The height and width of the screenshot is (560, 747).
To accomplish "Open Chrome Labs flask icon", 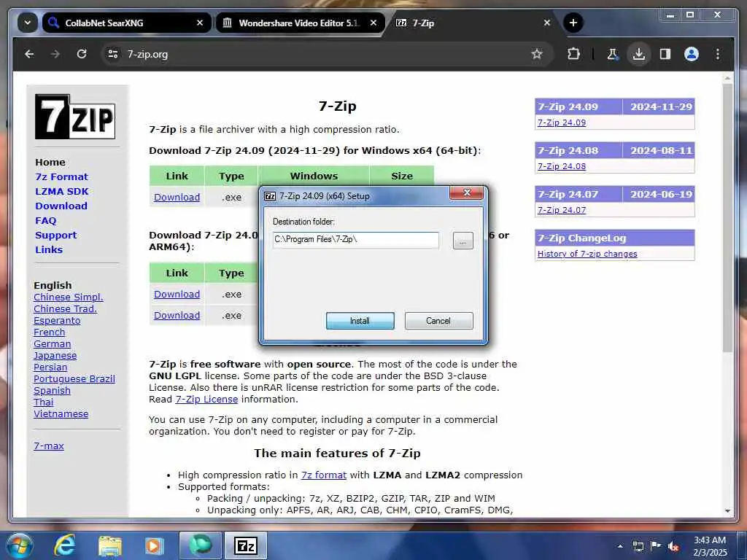I will pyautogui.click(x=613, y=54).
